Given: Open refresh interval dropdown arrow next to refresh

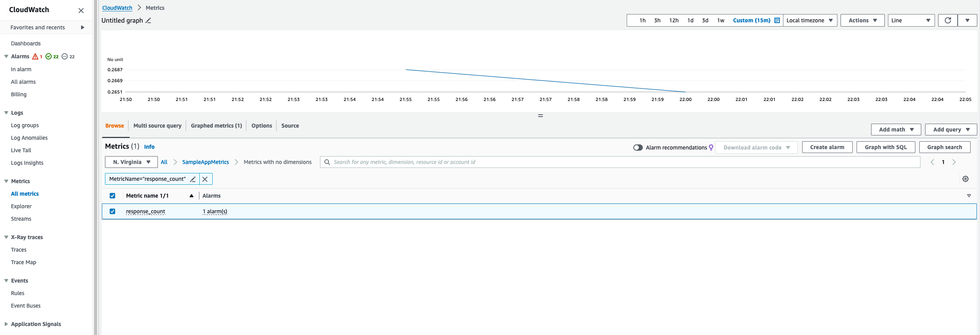Looking at the screenshot, I should pos(967,20).
